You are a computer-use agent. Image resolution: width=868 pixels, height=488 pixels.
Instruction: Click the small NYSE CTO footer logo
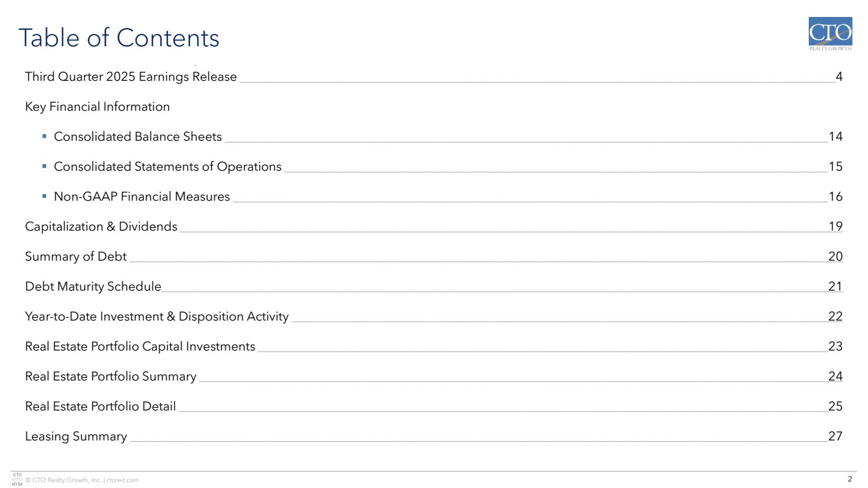click(x=17, y=479)
